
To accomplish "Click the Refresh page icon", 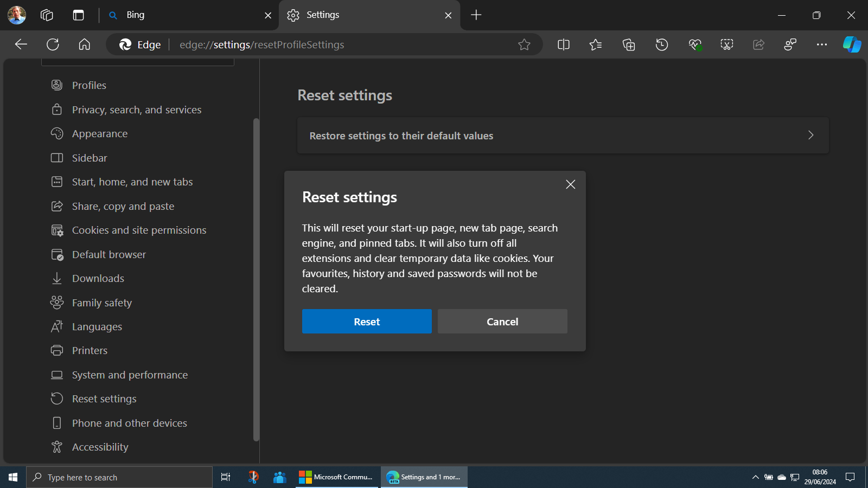I will (53, 44).
